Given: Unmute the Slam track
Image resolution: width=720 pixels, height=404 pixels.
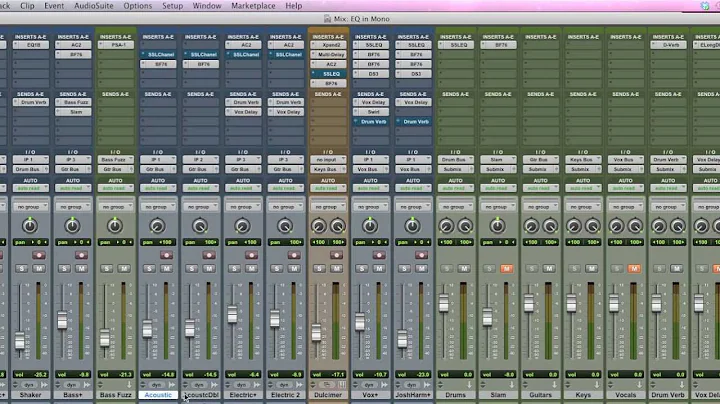Looking at the screenshot, I should click(x=506, y=269).
